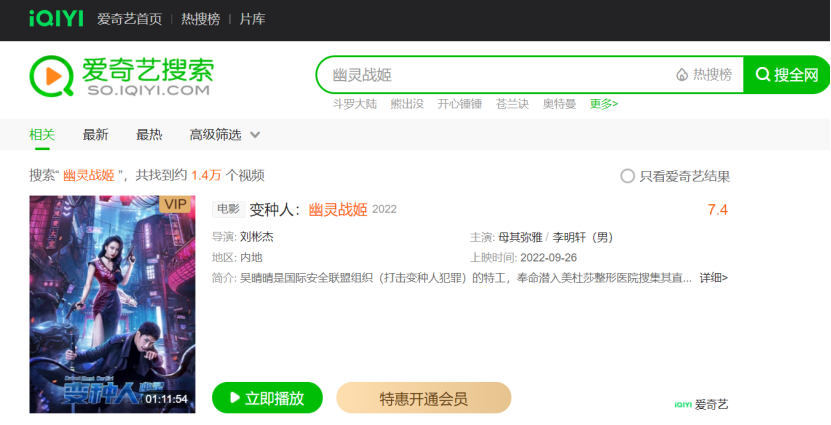Click the VIP badge on poster
Screen dimensions: 831x425
175,205
